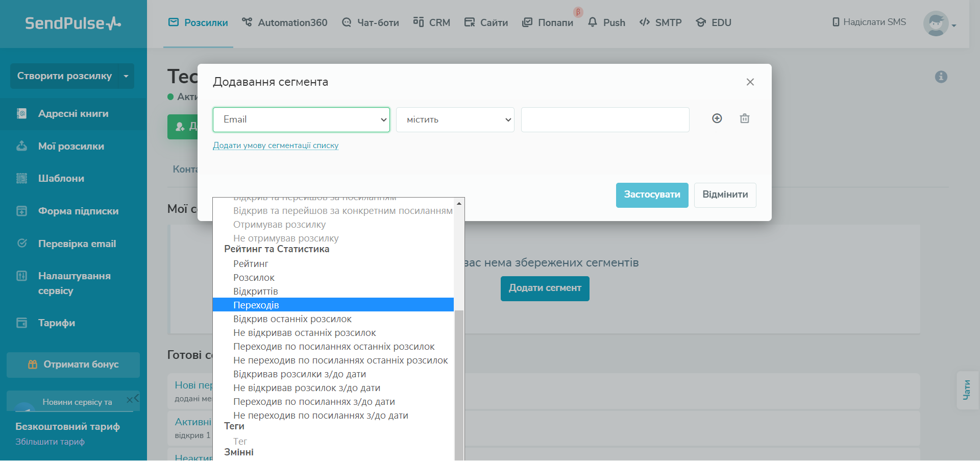Go to the Адресні книги sidebar item
This screenshot has width=980, height=461.
(x=73, y=113)
